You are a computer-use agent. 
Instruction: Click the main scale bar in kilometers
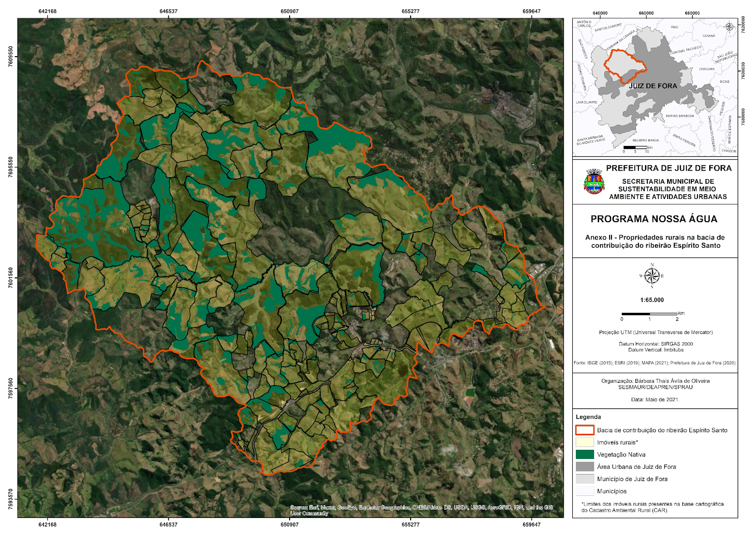(x=650, y=314)
